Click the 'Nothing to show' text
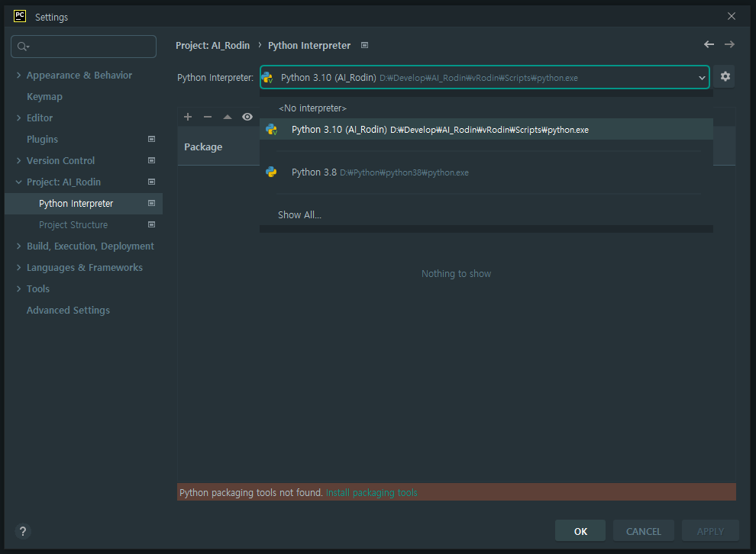Viewport: 756px width, 554px height. 456,274
